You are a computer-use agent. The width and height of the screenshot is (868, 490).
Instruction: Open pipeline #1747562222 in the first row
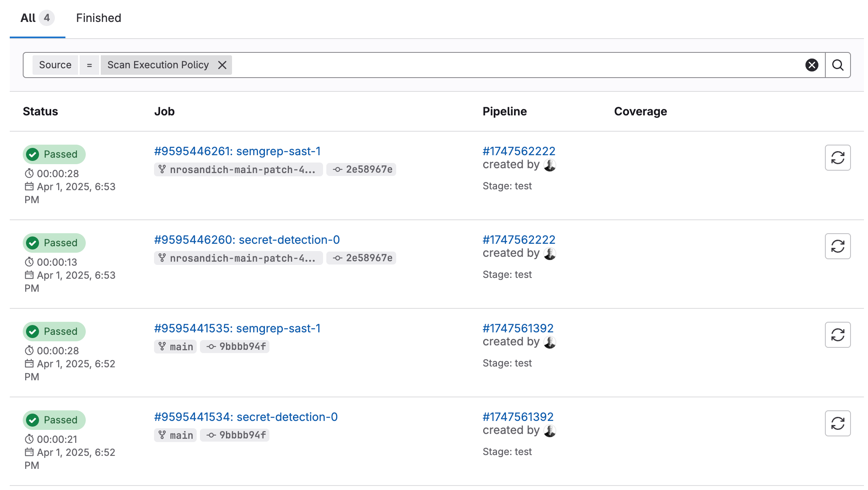point(519,151)
